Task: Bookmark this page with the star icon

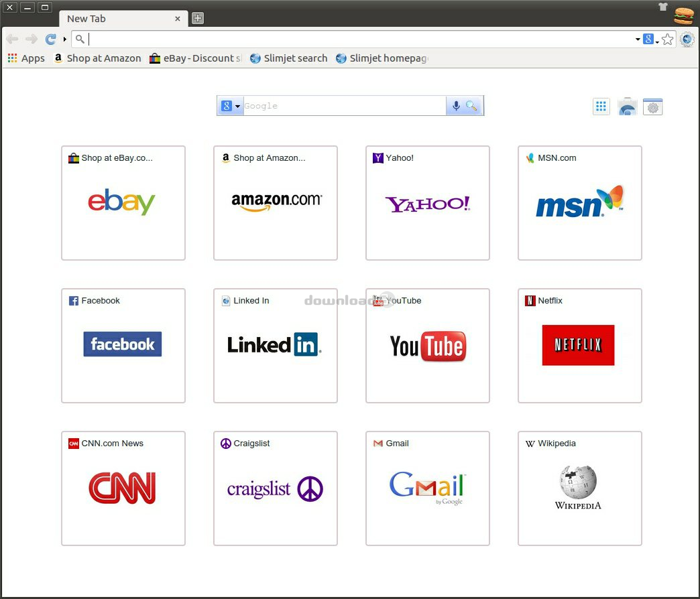Action: pos(667,39)
